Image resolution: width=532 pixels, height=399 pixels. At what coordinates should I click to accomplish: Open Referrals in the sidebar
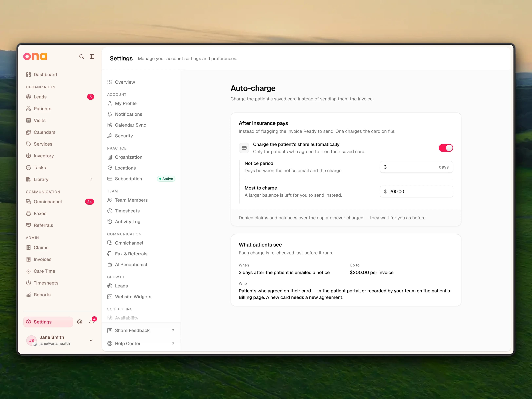60,225
